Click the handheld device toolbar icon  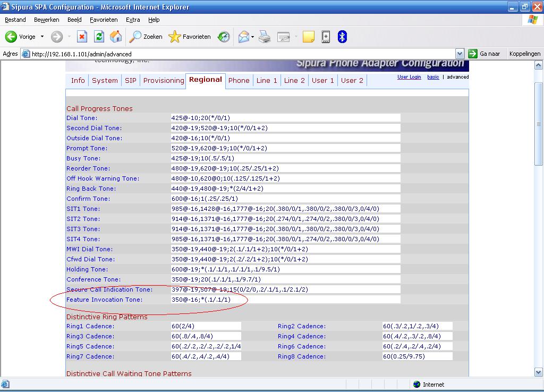(326, 37)
